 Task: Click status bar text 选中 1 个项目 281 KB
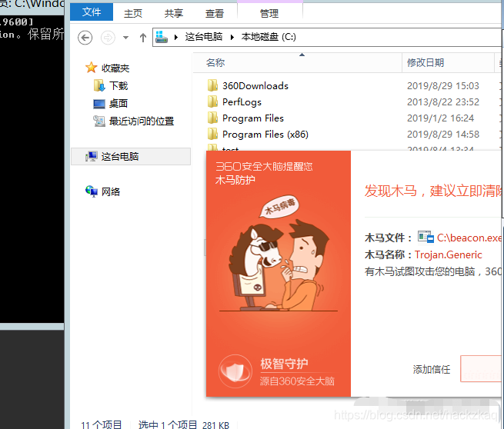(184, 424)
